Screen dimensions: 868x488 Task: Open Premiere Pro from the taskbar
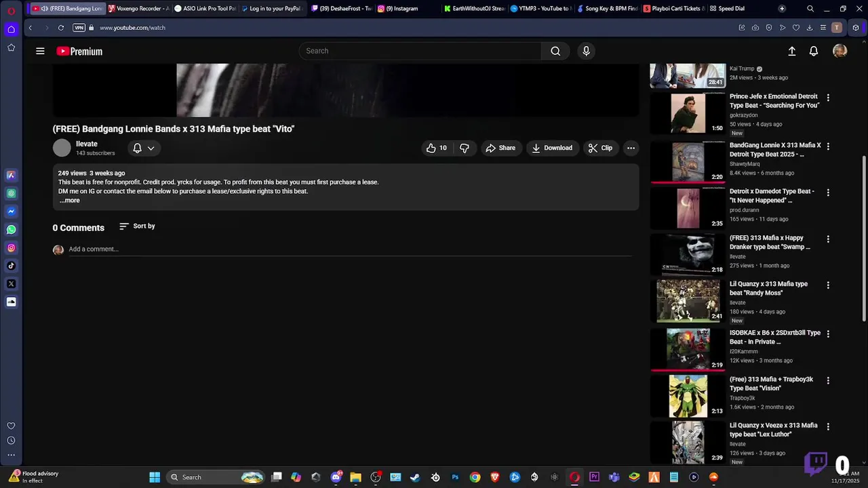pos(594,477)
